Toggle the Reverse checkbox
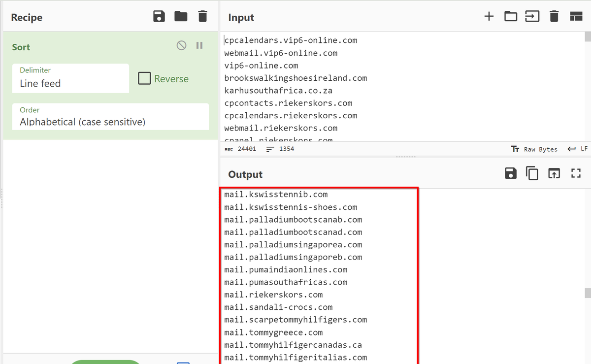591x364 pixels. 144,78
